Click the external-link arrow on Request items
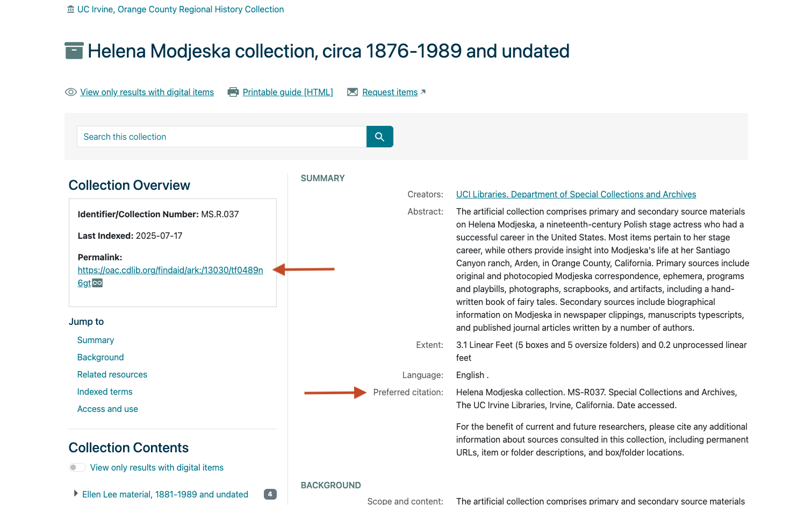Image resolution: width=812 pixels, height=505 pixels. [x=423, y=91]
